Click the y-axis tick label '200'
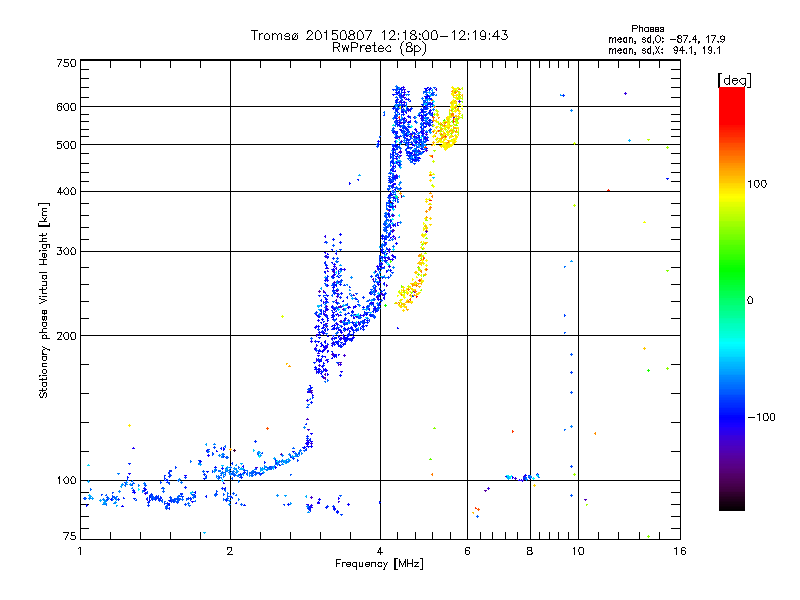 66,336
